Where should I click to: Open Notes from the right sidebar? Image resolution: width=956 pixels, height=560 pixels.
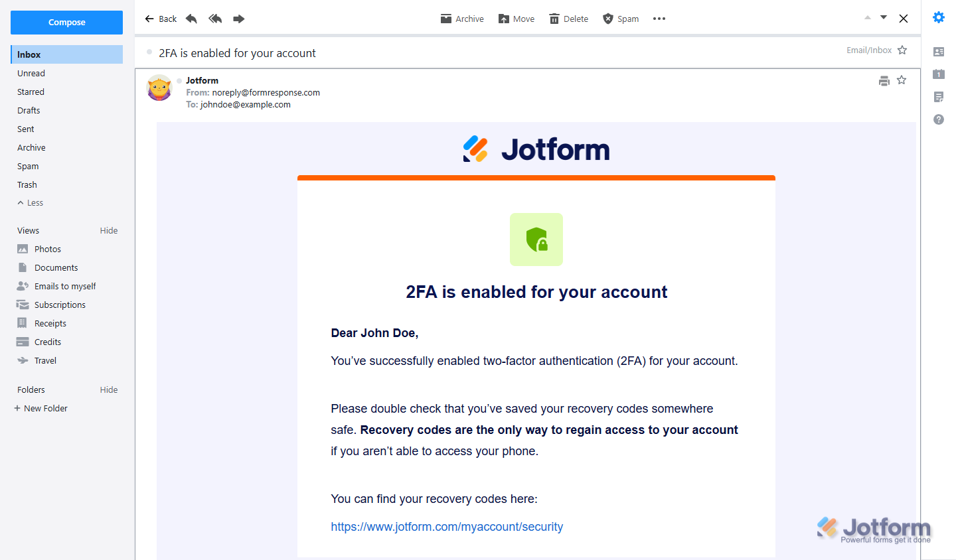point(939,97)
